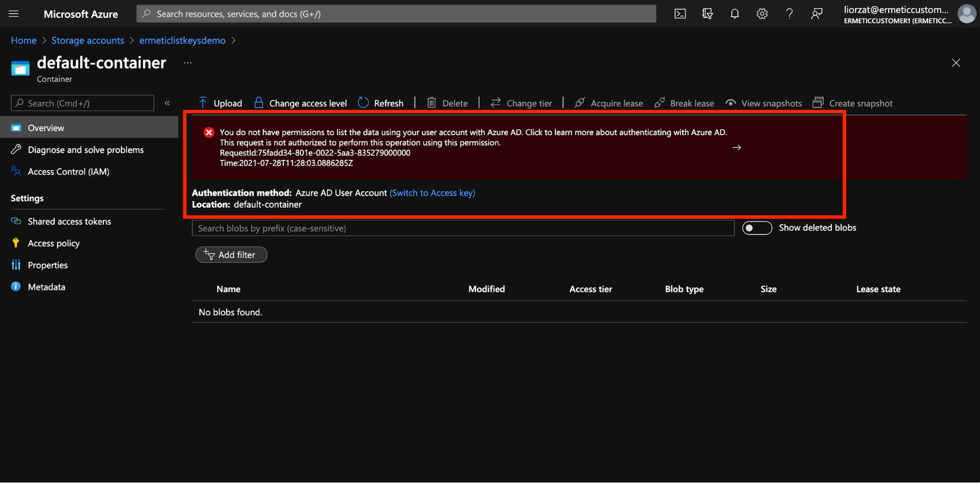Open feedback icon
Image resolution: width=980 pixels, height=483 pixels.
(x=816, y=14)
